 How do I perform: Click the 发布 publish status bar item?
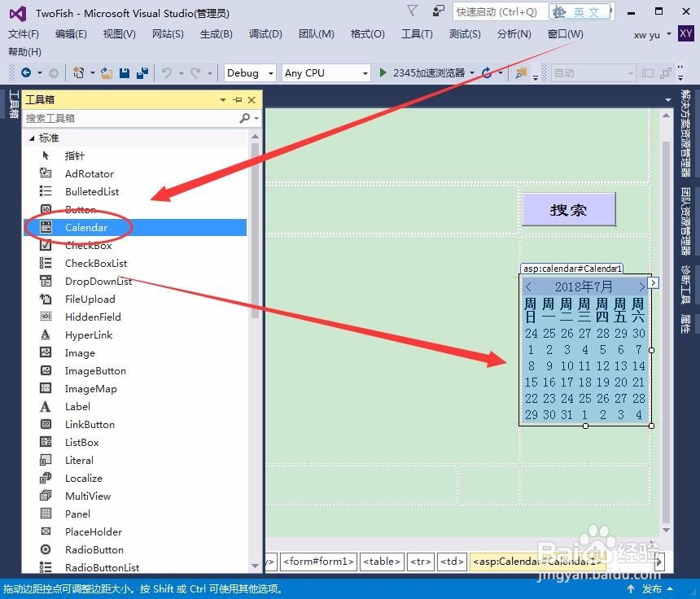click(x=651, y=588)
